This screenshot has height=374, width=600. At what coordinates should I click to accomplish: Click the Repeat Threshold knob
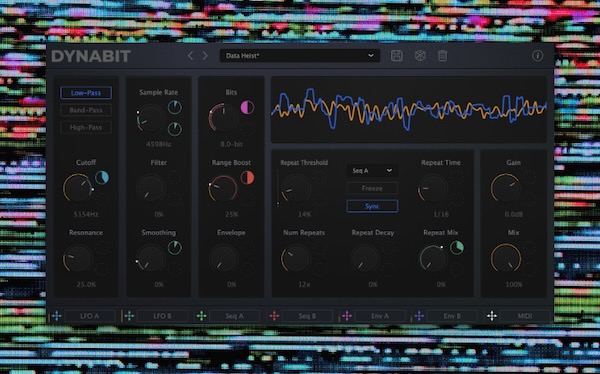coord(296,188)
